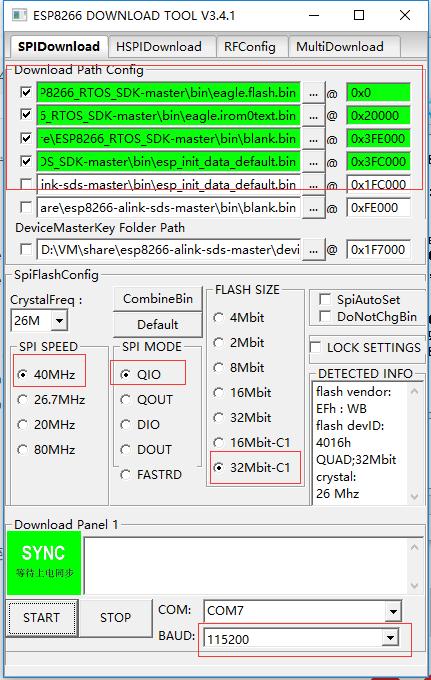Select 20MHz SPI speed
Screen dimensions: 431x680
pyautogui.click(x=46, y=425)
